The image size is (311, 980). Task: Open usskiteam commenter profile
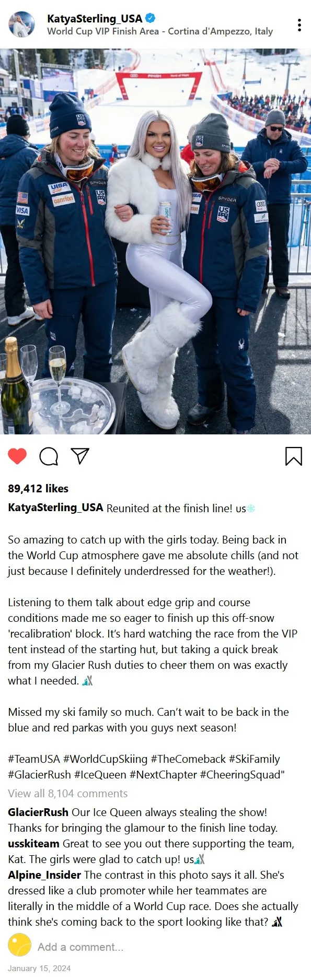[x=33, y=844]
